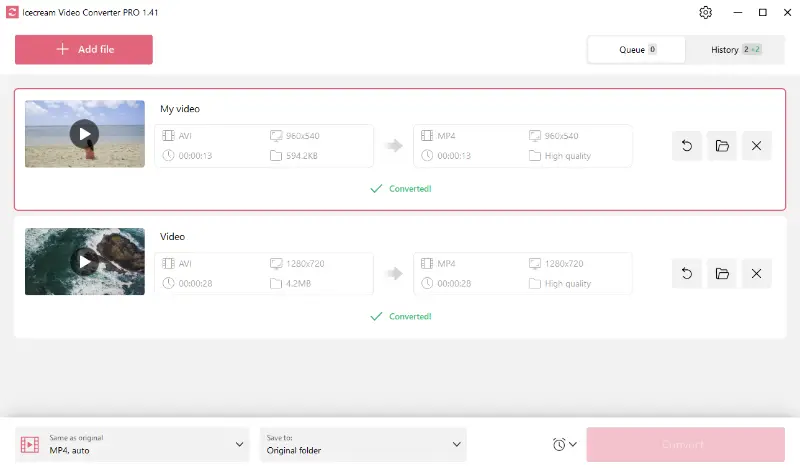800x472 pixels.
Task: Open the alarm clock scheduler dropdown
Action: pos(564,444)
